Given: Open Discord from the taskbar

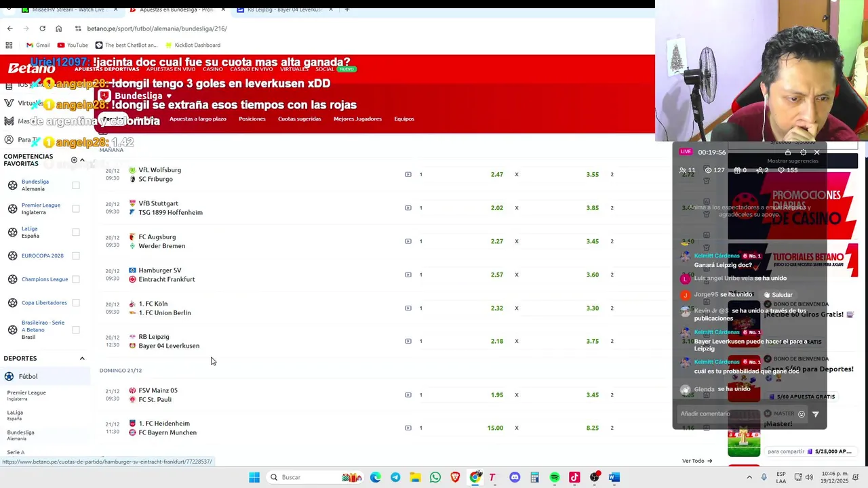Looking at the screenshot, I should 515,477.
